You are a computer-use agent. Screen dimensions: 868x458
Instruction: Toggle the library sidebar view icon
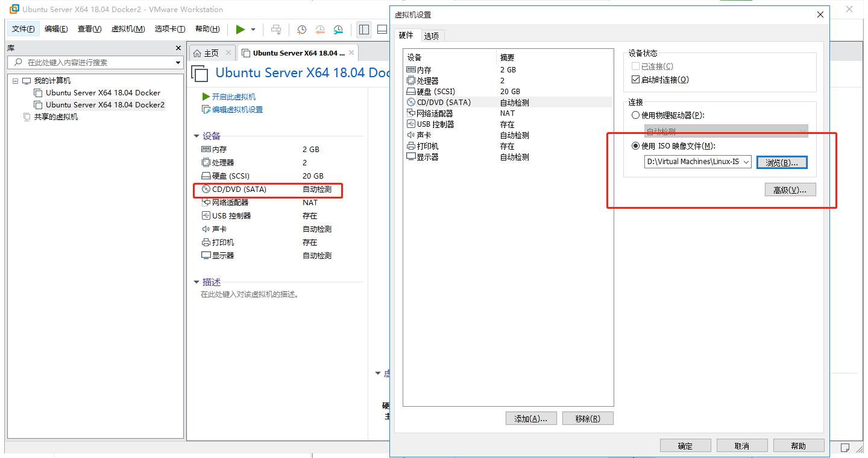coord(364,30)
